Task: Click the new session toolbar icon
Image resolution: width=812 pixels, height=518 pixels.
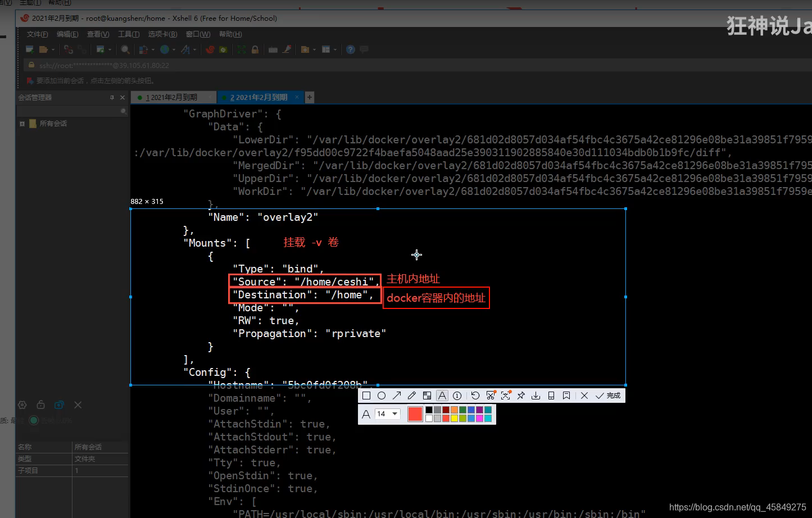Action: click(30, 49)
